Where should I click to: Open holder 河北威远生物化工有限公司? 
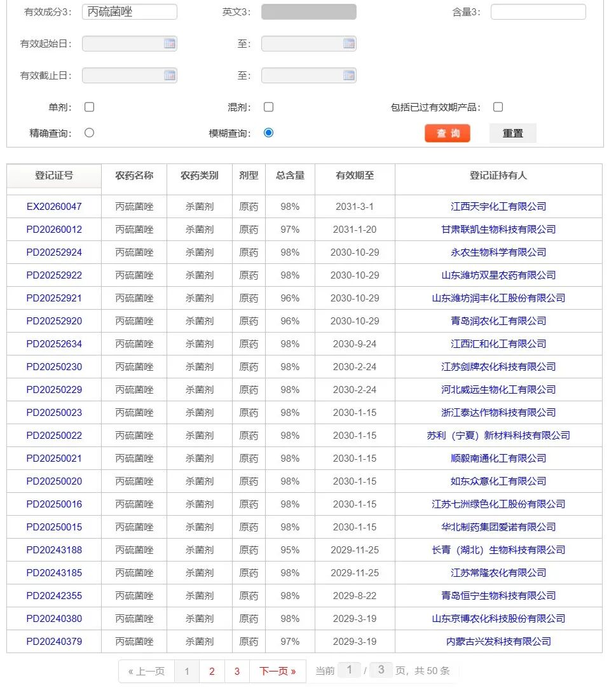tap(498, 389)
